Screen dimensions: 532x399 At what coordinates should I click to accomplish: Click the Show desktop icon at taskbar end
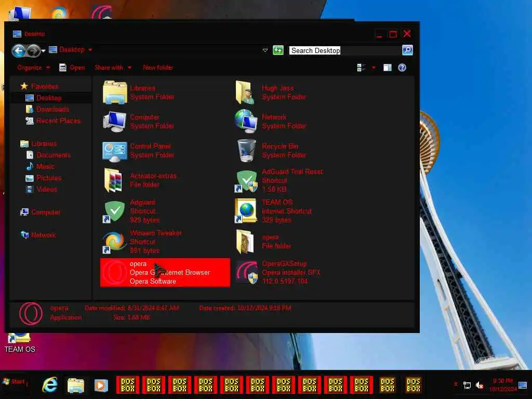point(523,385)
